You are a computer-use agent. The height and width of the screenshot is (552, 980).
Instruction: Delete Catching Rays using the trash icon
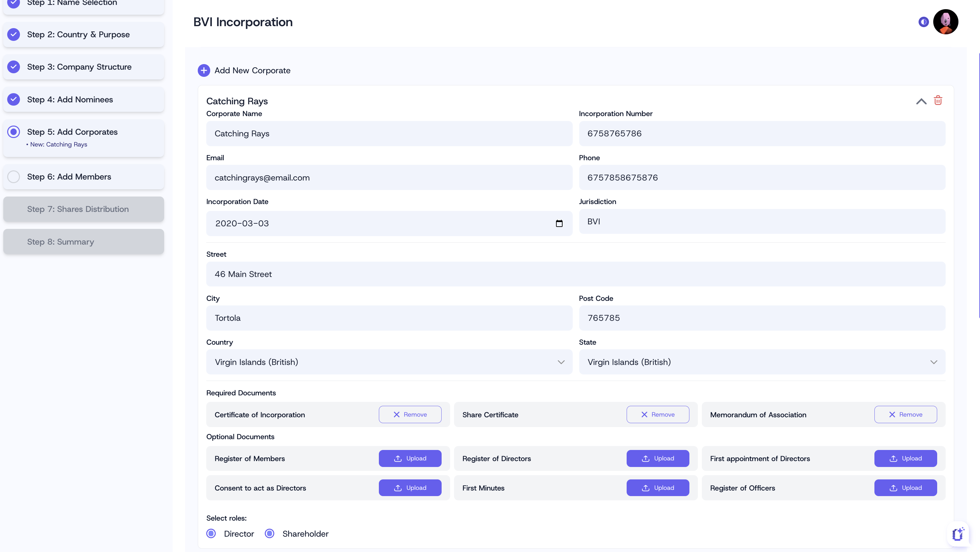click(x=938, y=100)
